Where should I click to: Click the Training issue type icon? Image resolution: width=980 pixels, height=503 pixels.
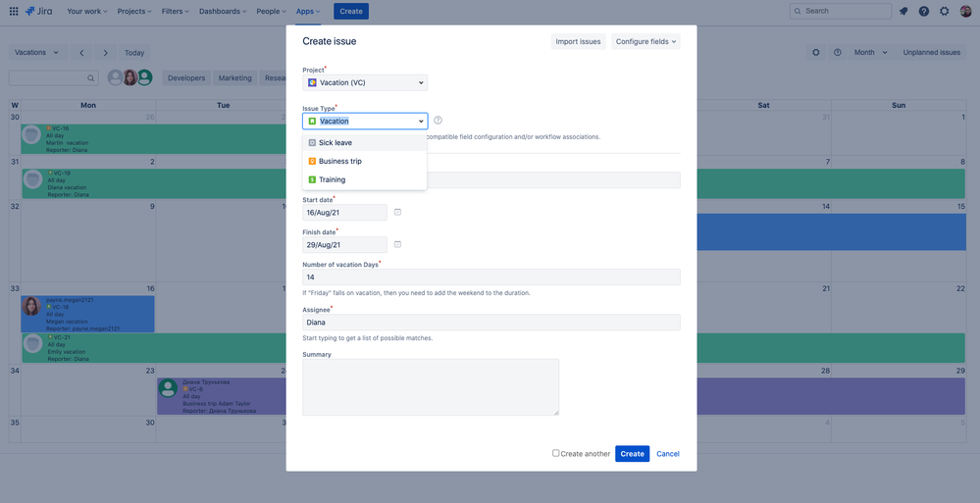[312, 180]
